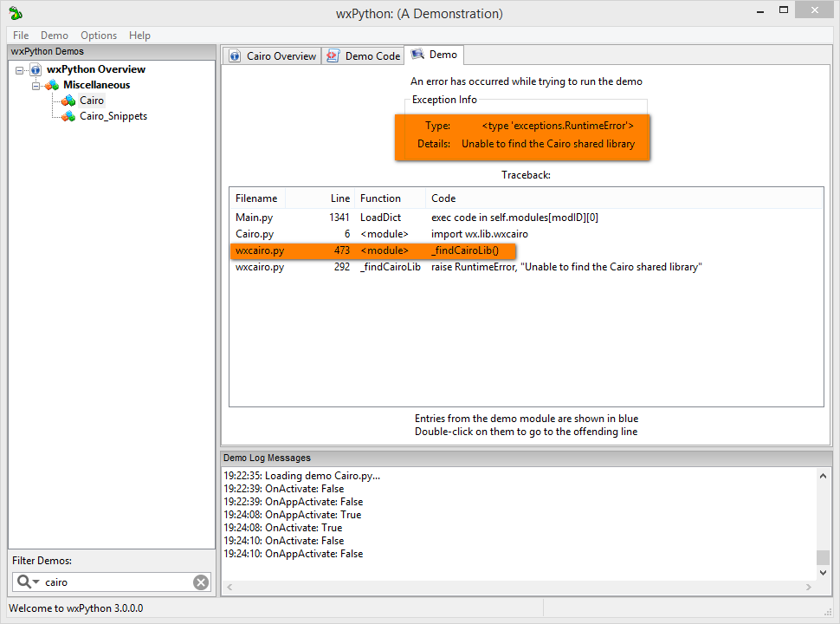Select the Cairo demo in tree
The height and width of the screenshot is (624, 840).
tap(92, 101)
